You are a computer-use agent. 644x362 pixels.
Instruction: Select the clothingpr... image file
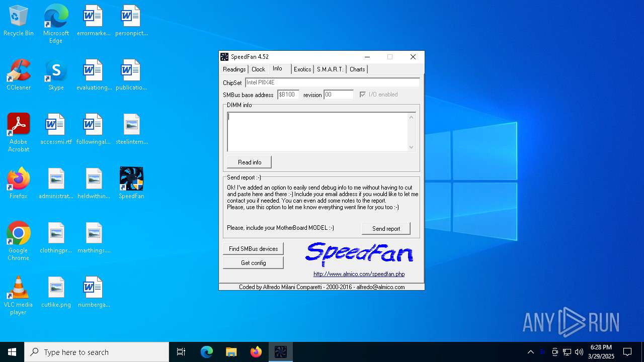(x=56, y=238)
